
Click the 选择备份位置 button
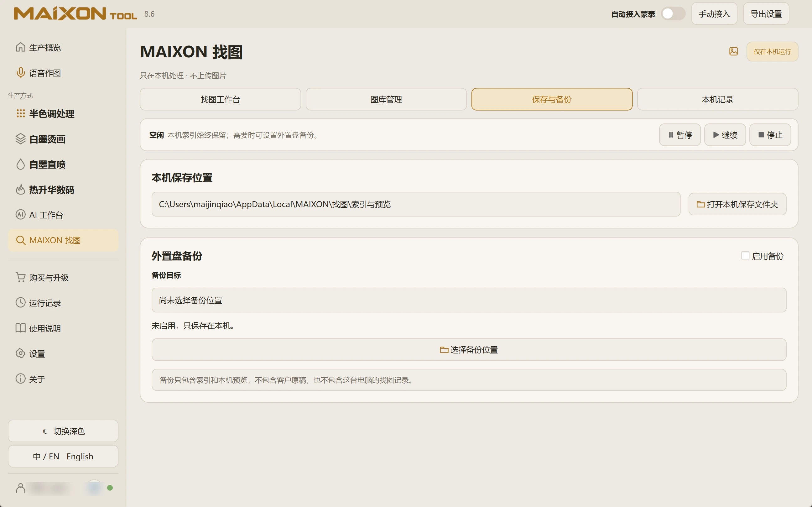pos(469,350)
